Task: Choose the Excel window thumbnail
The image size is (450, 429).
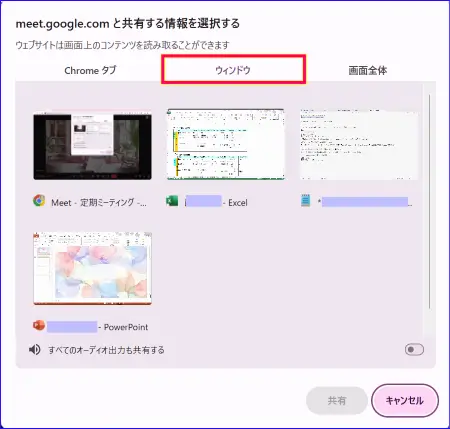Action: click(226, 144)
